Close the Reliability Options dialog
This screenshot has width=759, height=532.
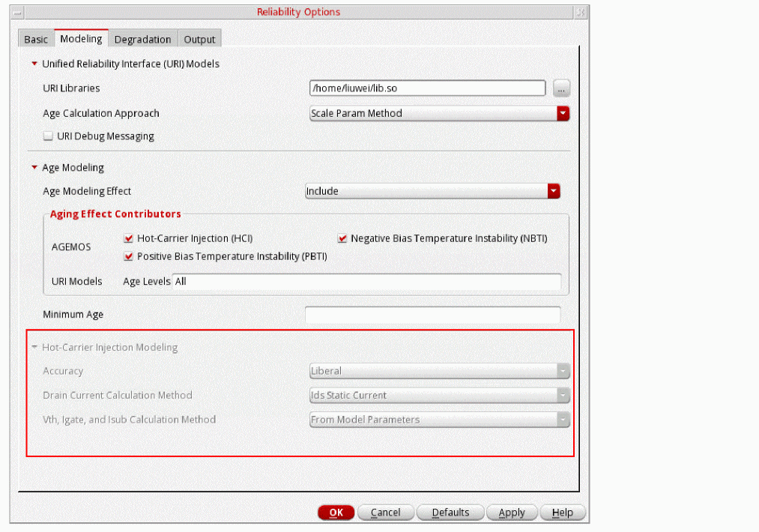click(581, 13)
